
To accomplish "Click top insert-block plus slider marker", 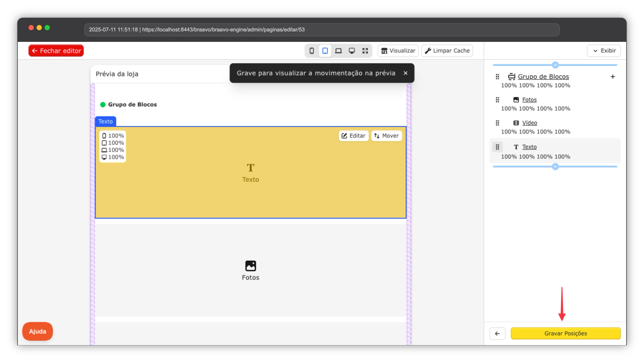I will (555, 65).
